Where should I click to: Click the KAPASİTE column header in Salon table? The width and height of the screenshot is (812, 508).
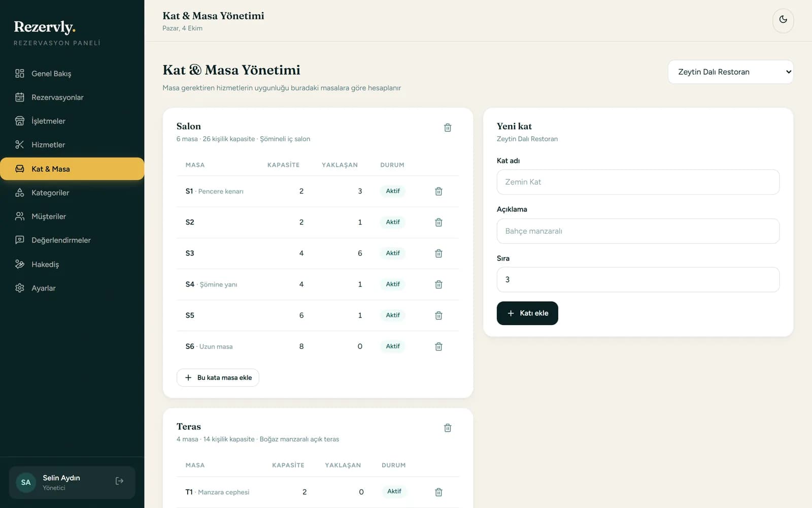(x=283, y=165)
